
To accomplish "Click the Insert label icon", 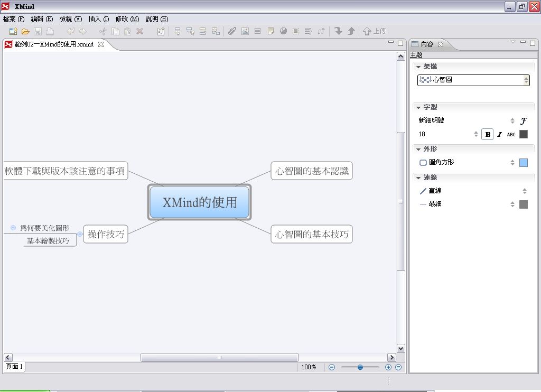I will tap(258, 31).
